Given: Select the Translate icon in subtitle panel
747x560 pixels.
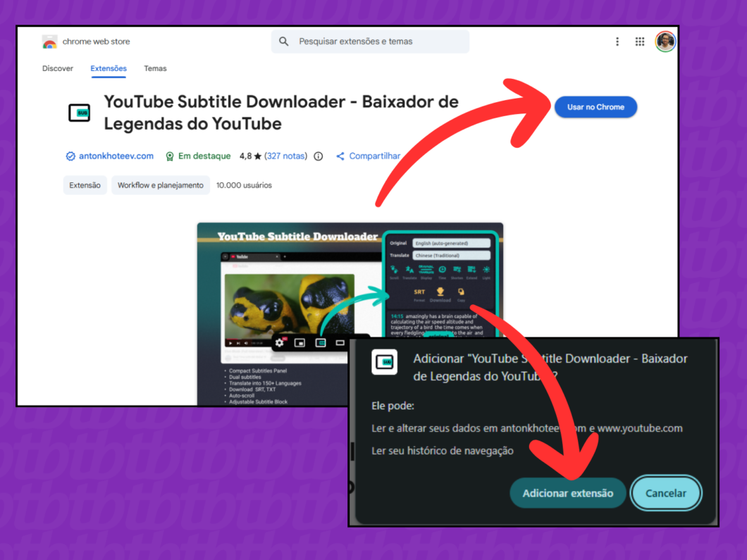Looking at the screenshot, I should click(x=409, y=269).
